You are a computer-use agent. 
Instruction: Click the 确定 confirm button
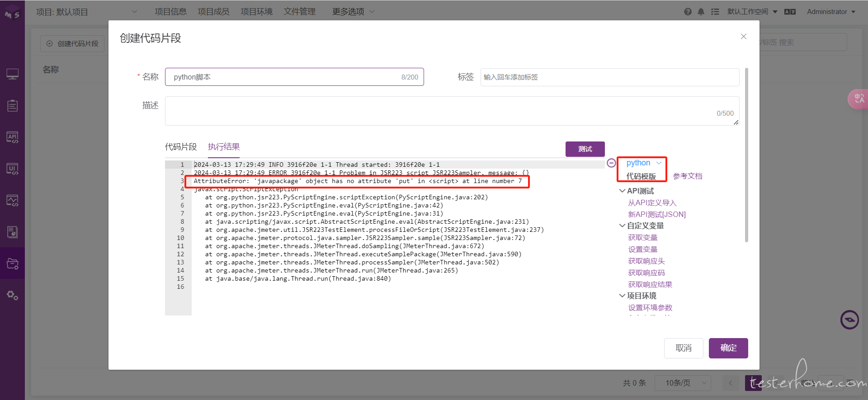coord(728,348)
